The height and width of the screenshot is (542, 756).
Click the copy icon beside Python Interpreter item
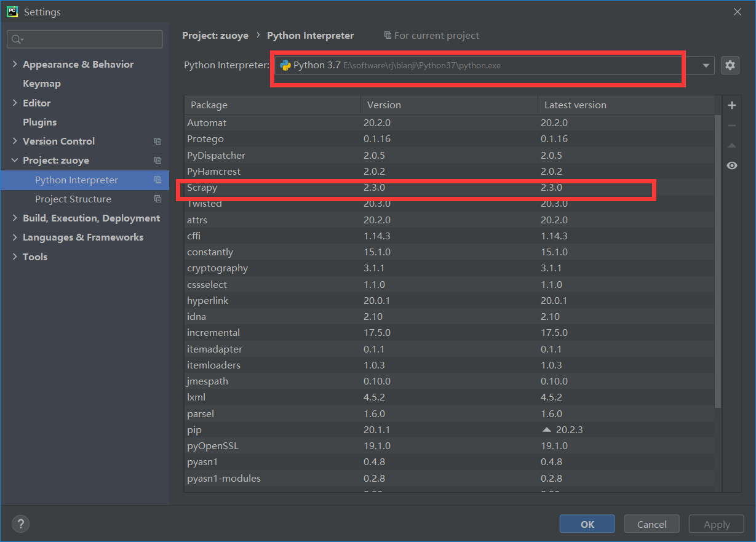157,180
